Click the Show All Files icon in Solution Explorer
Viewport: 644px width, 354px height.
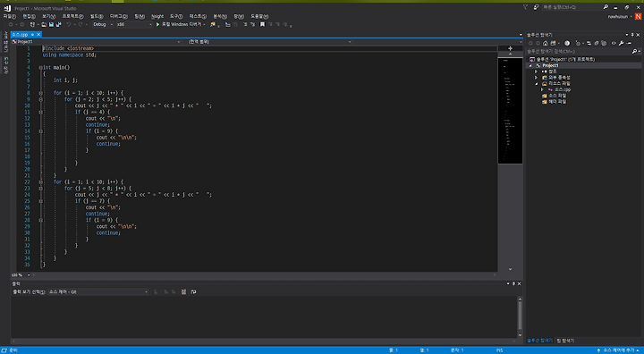(604, 43)
